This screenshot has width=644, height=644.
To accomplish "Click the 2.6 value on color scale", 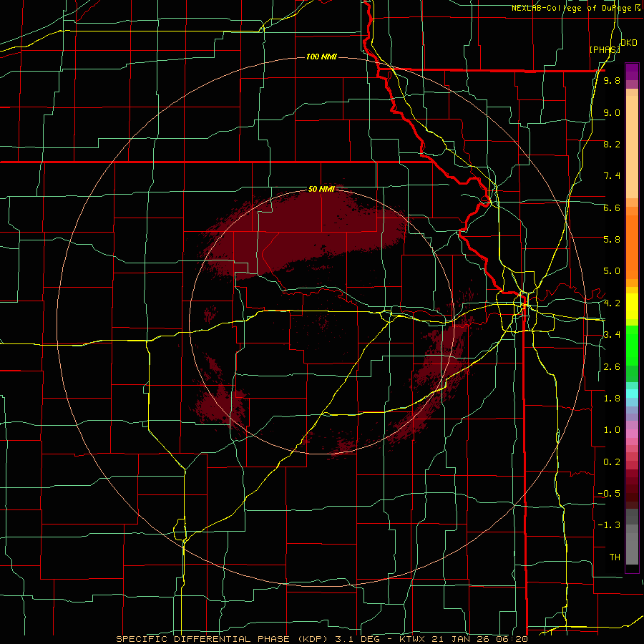I will 612,367.
